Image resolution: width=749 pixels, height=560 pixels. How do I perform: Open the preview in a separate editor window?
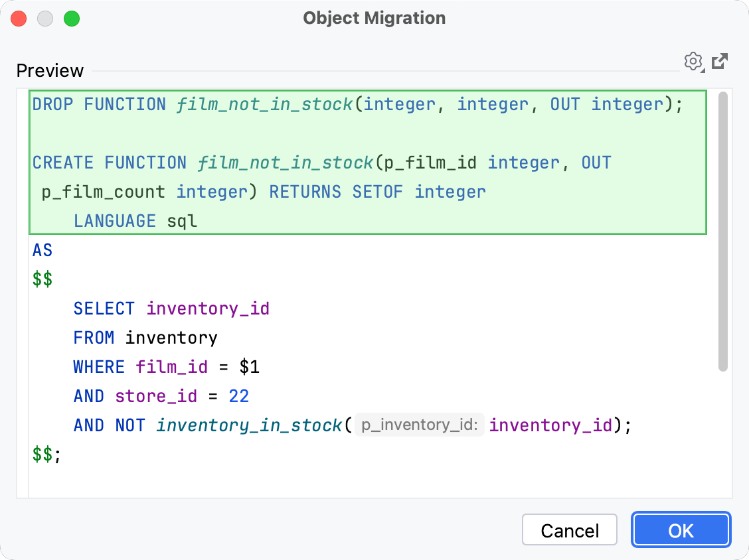click(720, 61)
